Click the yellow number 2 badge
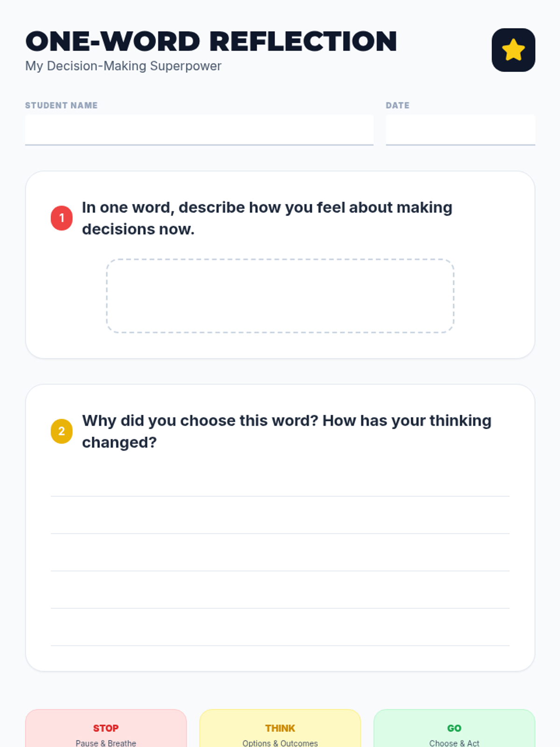 click(62, 431)
